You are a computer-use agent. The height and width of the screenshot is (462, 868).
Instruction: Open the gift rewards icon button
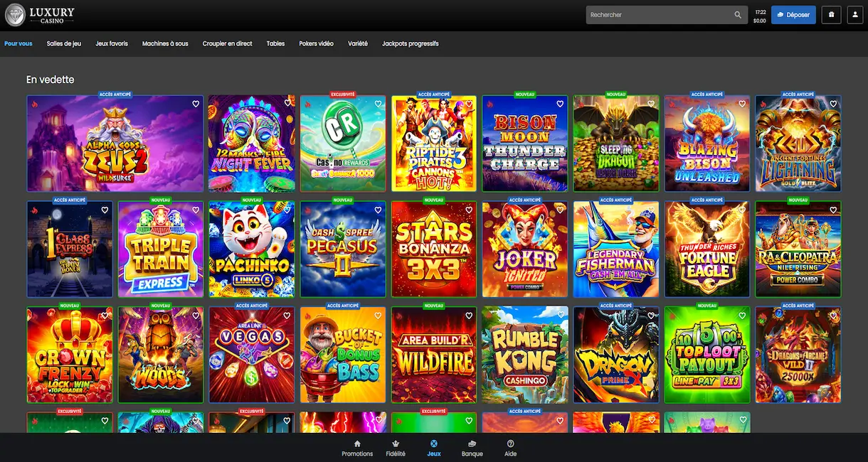pyautogui.click(x=831, y=15)
